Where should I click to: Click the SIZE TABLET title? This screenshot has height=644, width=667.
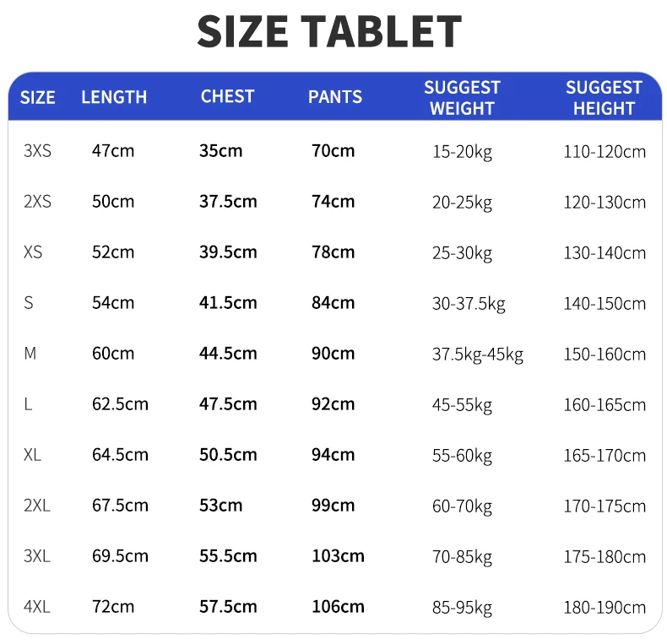coord(329,32)
